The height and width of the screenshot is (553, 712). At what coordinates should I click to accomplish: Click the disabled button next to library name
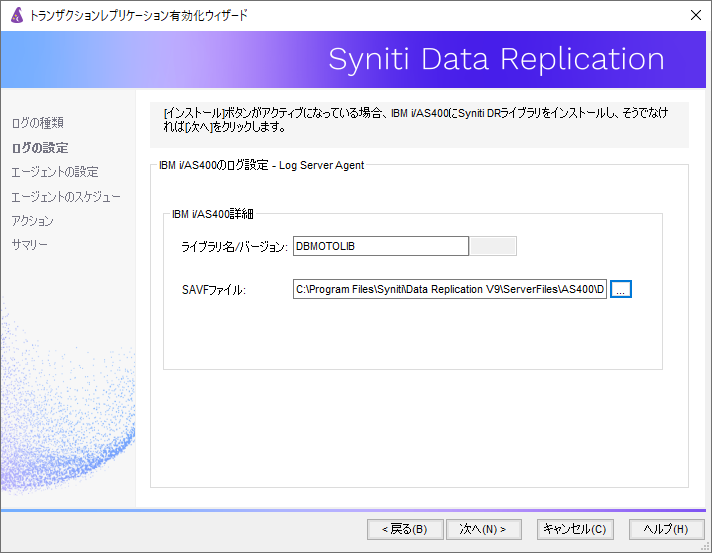pyautogui.click(x=493, y=246)
